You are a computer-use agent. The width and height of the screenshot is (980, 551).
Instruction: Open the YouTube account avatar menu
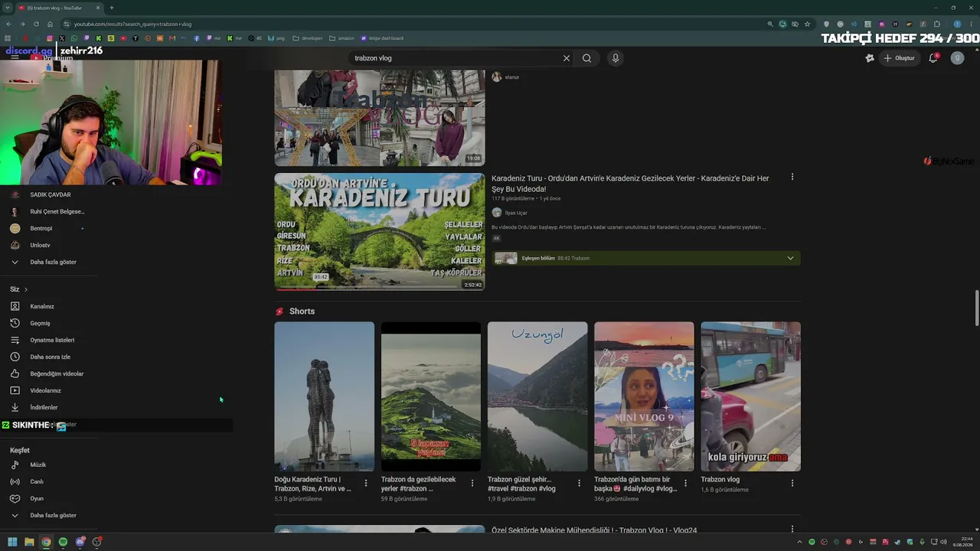(957, 58)
